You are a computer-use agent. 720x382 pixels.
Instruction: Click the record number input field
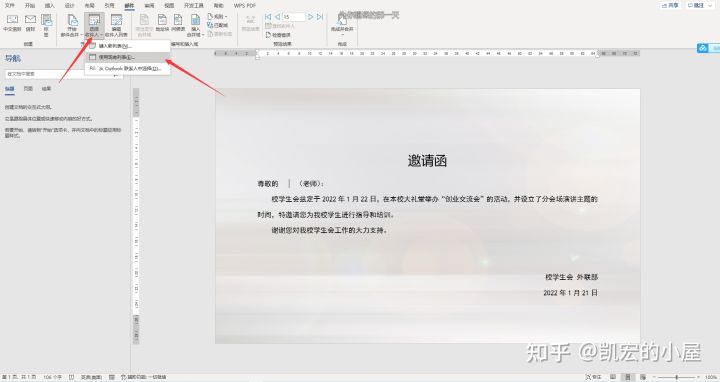click(294, 17)
